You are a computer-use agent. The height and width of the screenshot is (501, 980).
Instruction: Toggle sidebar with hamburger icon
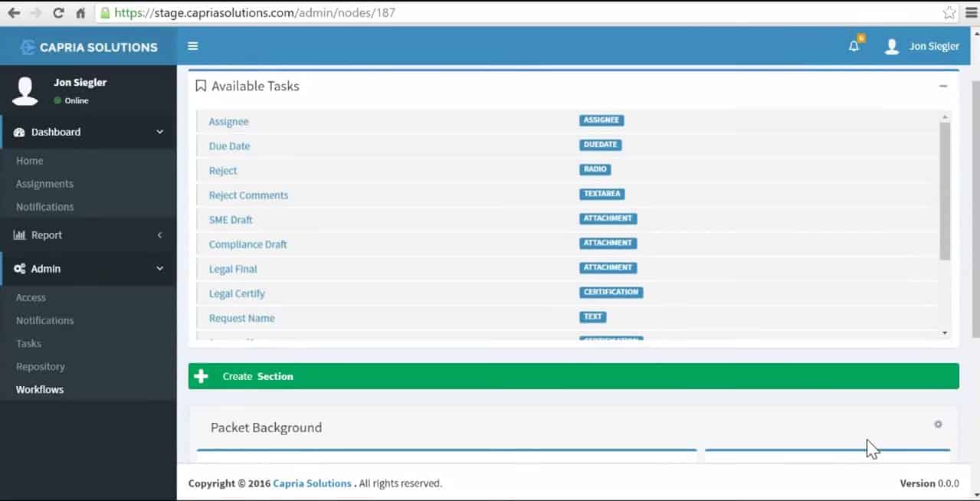pyautogui.click(x=193, y=46)
